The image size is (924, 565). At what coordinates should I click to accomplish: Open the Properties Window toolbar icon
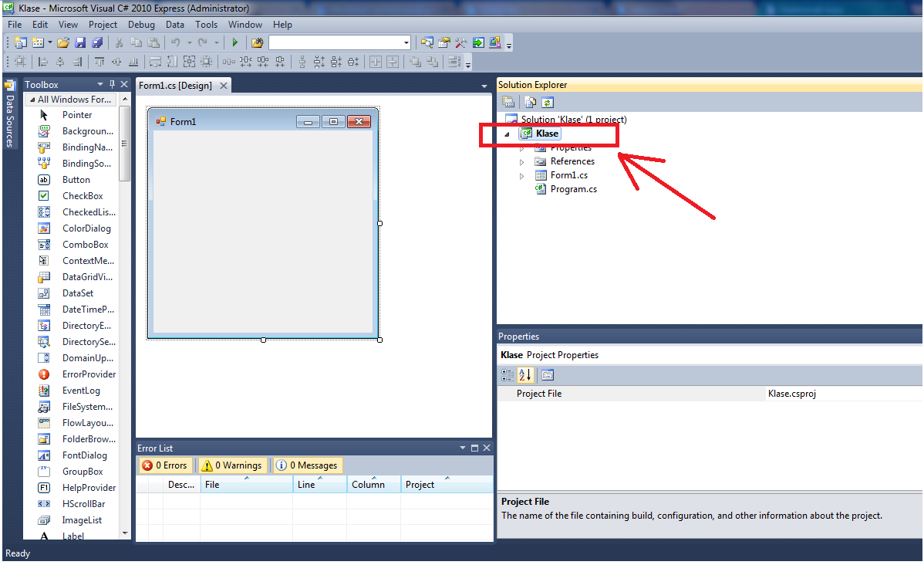click(x=444, y=42)
